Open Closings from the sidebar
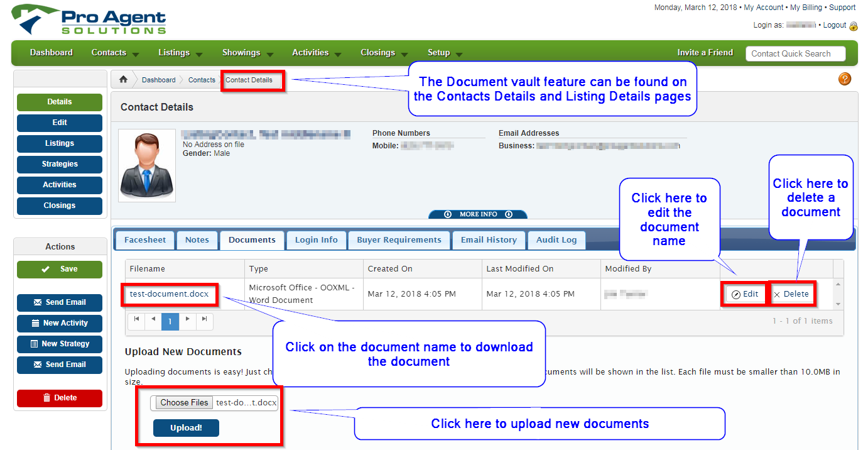This screenshot has height=450, width=868. 60,206
